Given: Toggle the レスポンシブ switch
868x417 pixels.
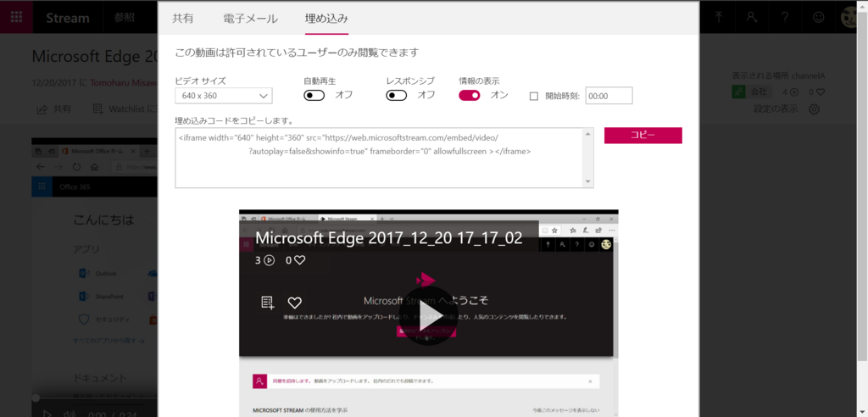Looking at the screenshot, I should tap(397, 95).
